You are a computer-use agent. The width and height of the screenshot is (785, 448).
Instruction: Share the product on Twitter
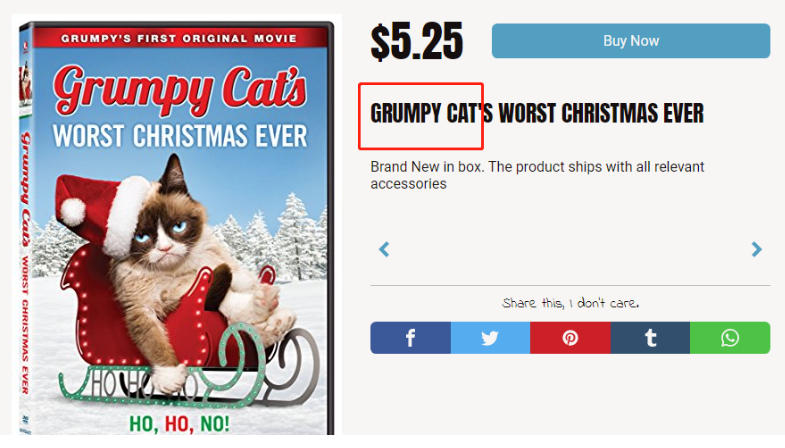tap(490, 338)
